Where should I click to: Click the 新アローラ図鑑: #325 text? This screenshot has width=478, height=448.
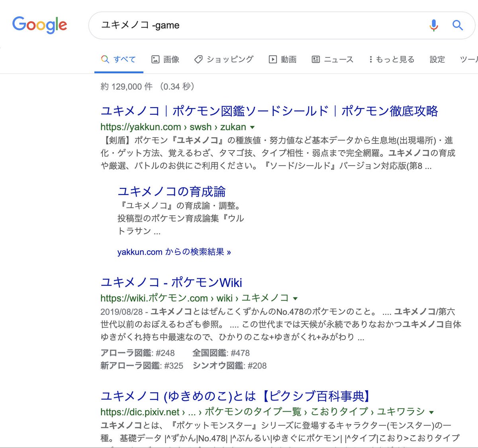click(142, 365)
